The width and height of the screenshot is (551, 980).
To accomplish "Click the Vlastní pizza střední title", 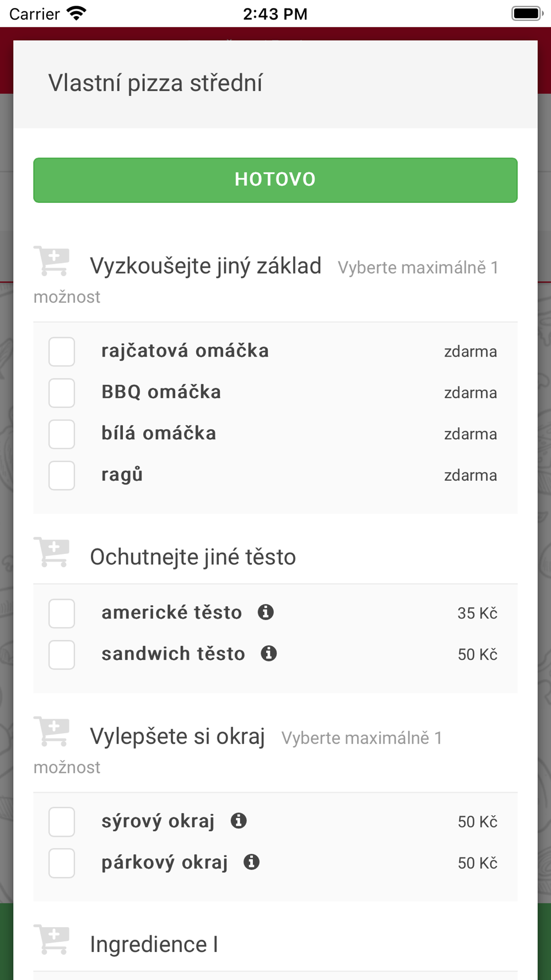I will 155,83.
